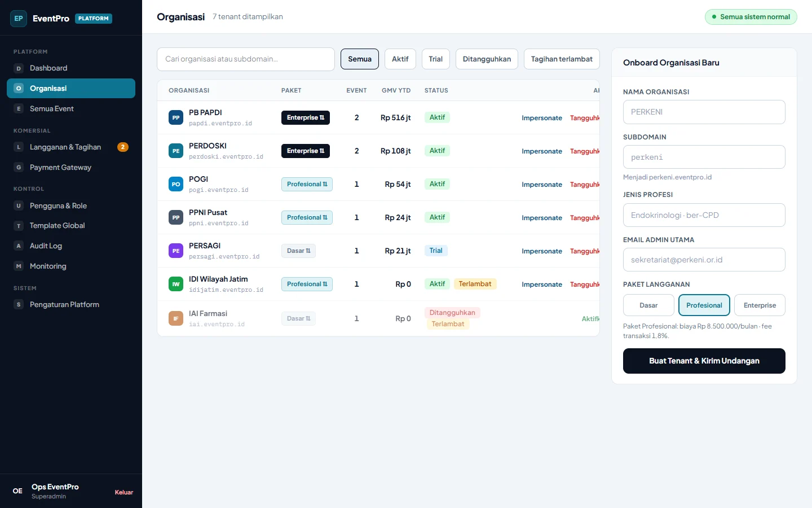Screen dimensions: 812x508
Task: Filter organizations by Trial status
Action: 436,59
